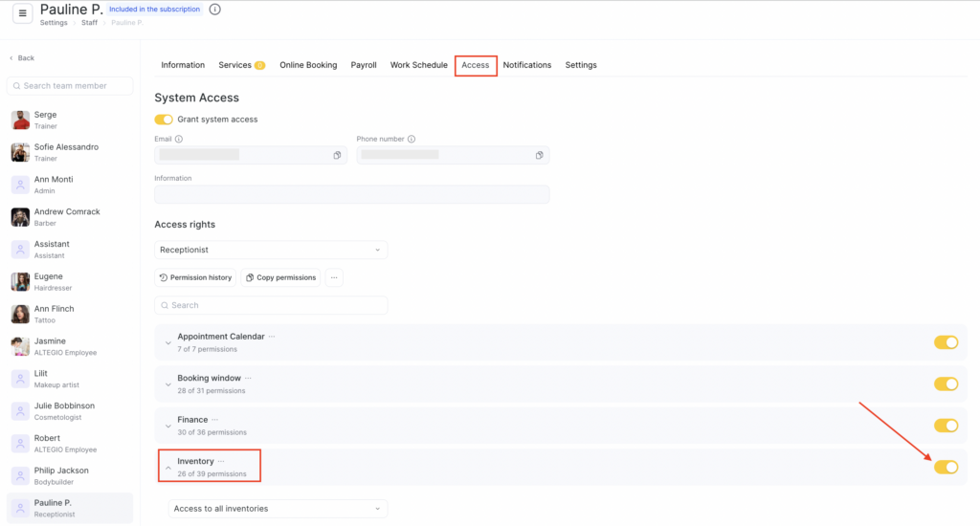The image size is (980, 526).
Task: Click Serge's avatar in the staff list
Action: click(x=20, y=120)
